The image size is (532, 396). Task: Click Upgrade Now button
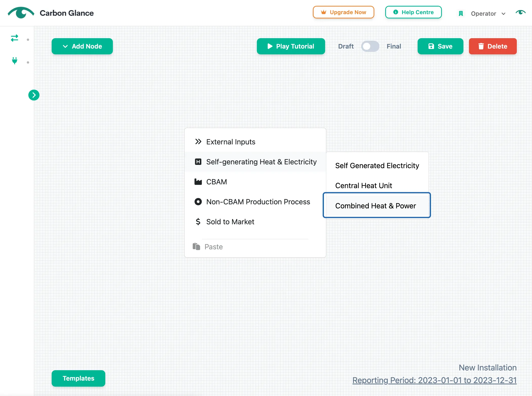(343, 12)
